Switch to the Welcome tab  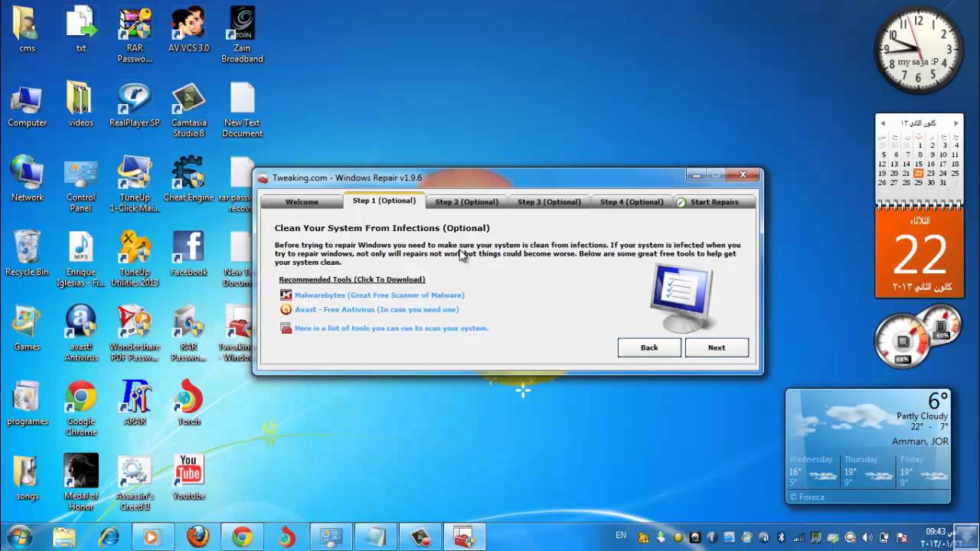pyautogui.click(x=302, y=202)
